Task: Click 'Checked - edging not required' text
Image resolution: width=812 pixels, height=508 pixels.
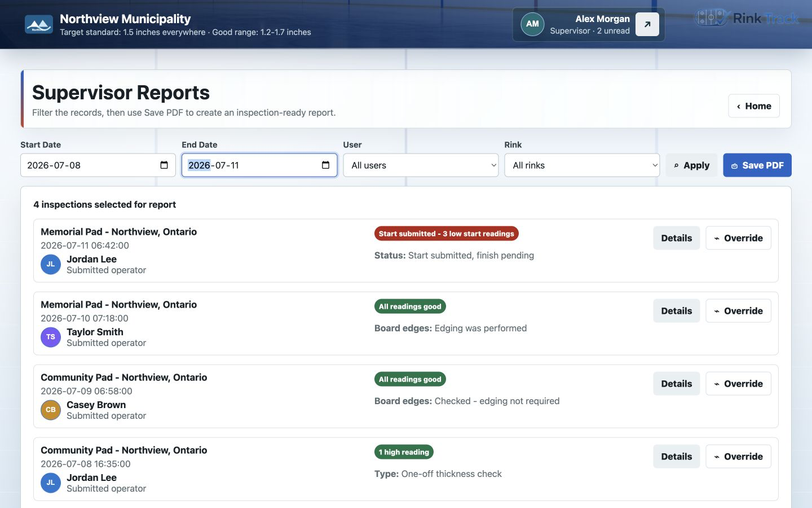Action: tap(497, 401)
